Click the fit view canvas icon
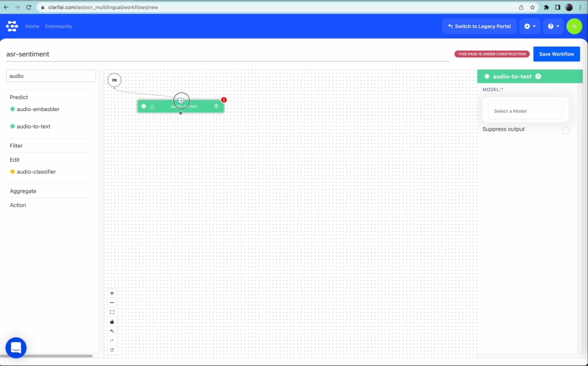Image resolution: width=588 pixels, height=366 pixels. [112, 312]
